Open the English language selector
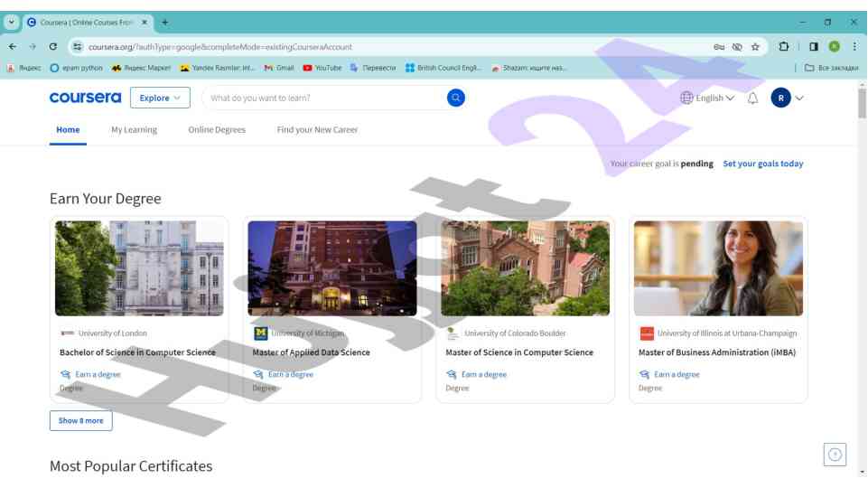The height and width of the screenshot is (488, 868). pos(707,98)
